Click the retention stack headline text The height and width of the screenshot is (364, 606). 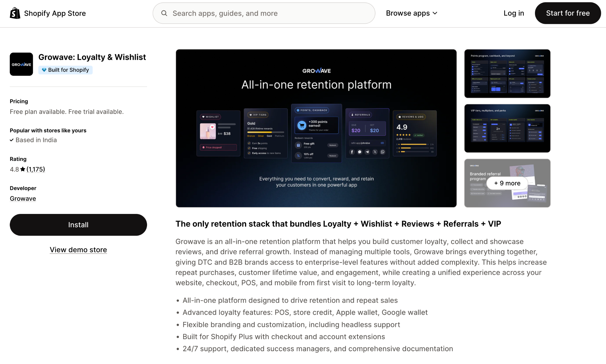point(338,224)
